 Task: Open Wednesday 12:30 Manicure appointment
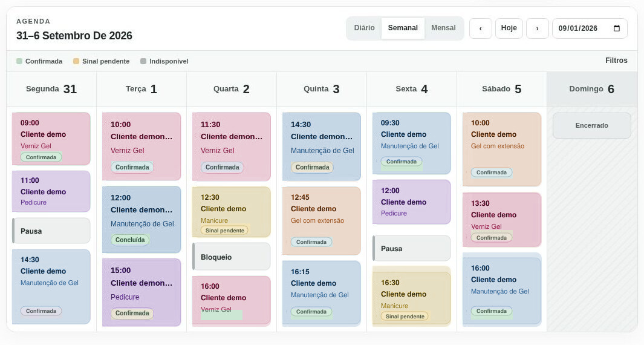click(x=231, y=212)
